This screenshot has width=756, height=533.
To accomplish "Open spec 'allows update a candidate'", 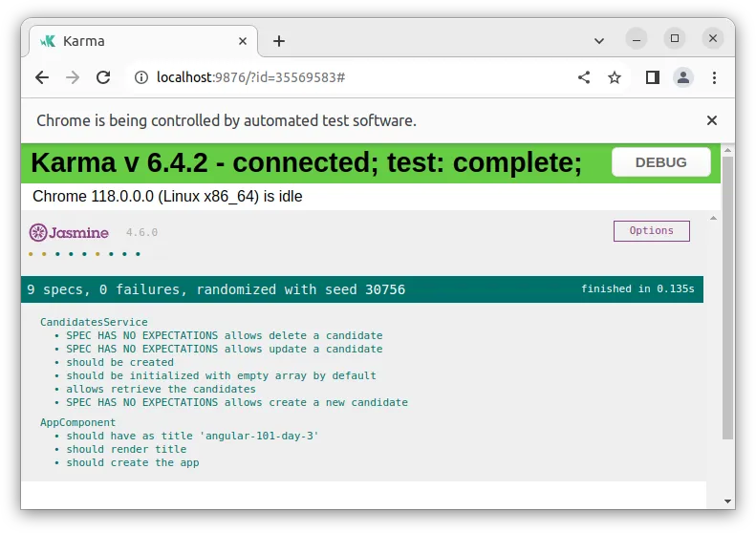I will (x=225, y=349).
